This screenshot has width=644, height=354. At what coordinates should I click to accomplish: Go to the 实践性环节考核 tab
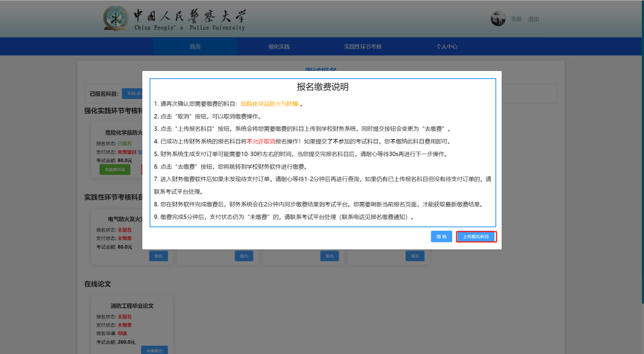coord(362,47)
